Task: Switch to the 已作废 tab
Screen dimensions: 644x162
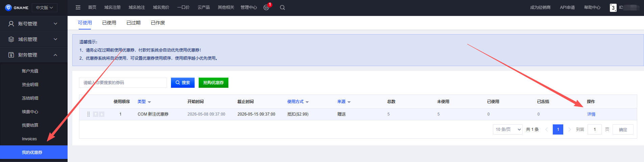Action: tap(158, 23)
